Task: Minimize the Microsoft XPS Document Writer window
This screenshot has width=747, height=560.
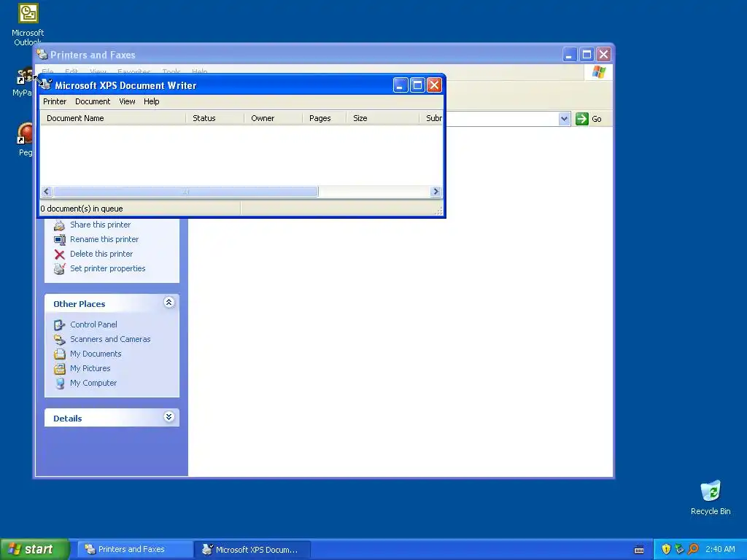Action: [400, 85]
